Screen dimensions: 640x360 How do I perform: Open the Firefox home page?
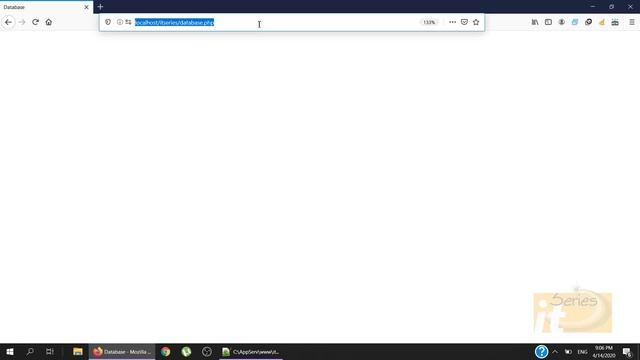tap(49, 22)
